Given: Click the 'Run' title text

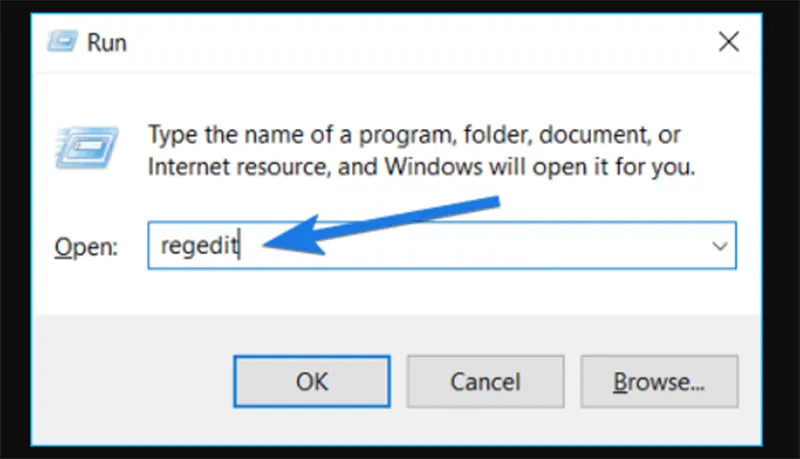Looking at the screenshot, I should 107,42.
